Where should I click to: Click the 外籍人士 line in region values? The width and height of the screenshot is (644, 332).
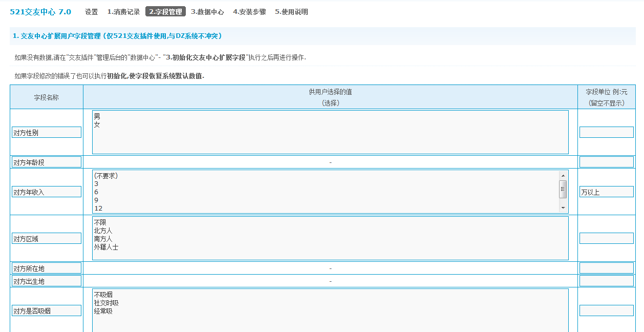click(106, 247)
